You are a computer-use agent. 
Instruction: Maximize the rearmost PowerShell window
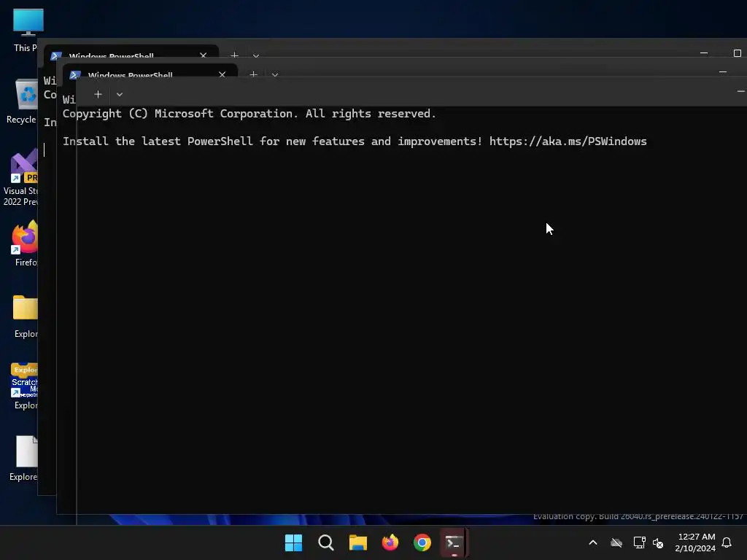tap(737, 52)
